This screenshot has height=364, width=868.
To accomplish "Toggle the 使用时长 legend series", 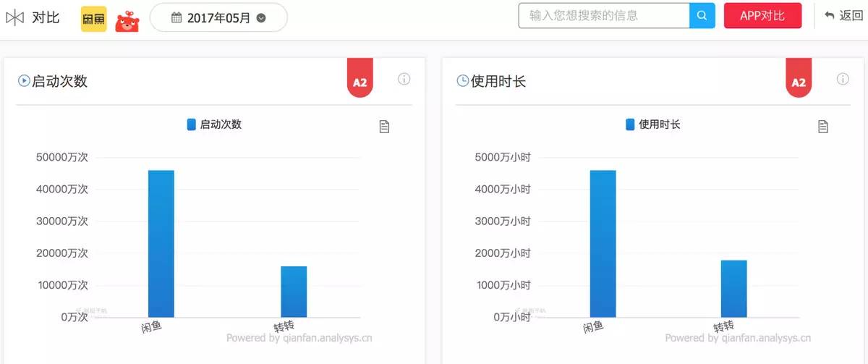I will point(653,124).
